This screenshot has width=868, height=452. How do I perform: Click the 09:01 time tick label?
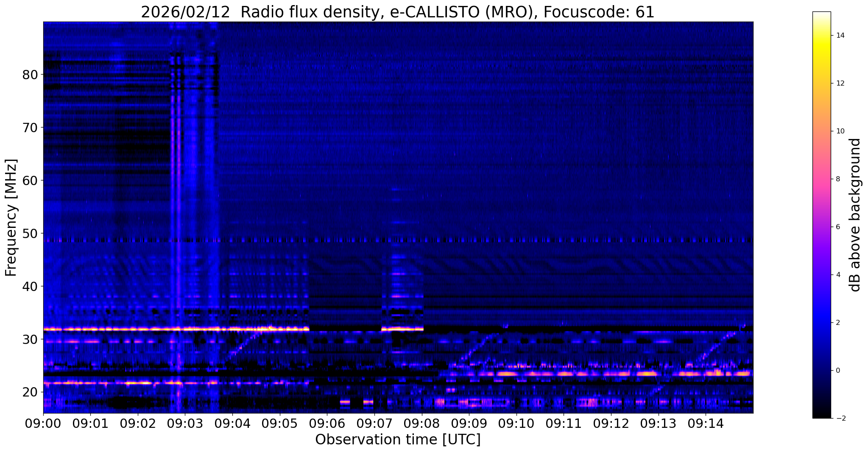coord(90,424)
